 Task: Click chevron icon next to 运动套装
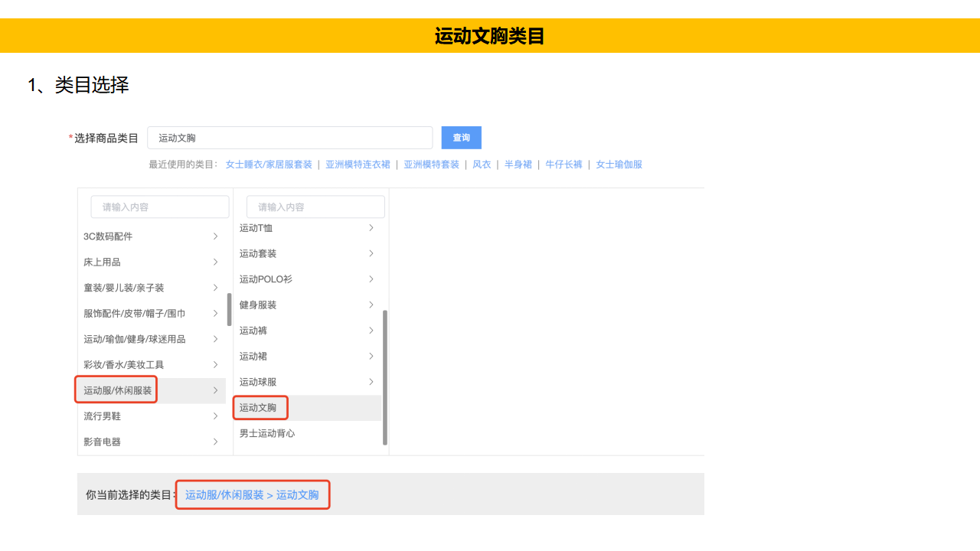pos(371,253)
